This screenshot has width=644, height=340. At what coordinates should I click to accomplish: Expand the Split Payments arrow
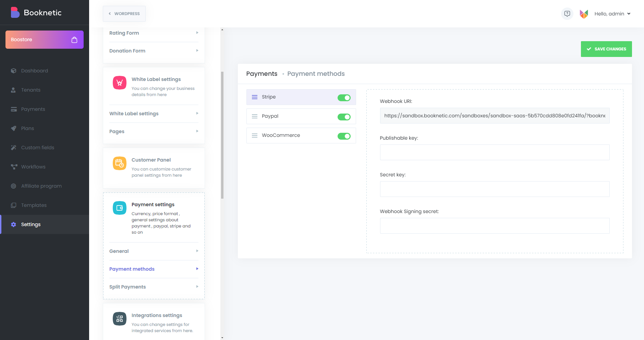[197, 286]
